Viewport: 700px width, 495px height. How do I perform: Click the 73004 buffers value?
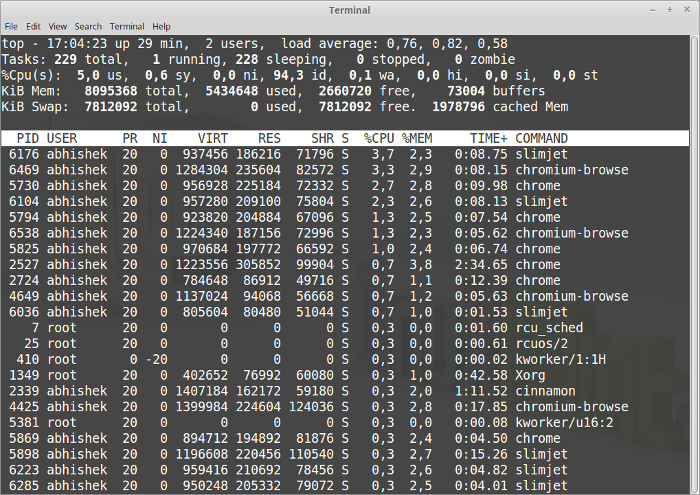466,91
